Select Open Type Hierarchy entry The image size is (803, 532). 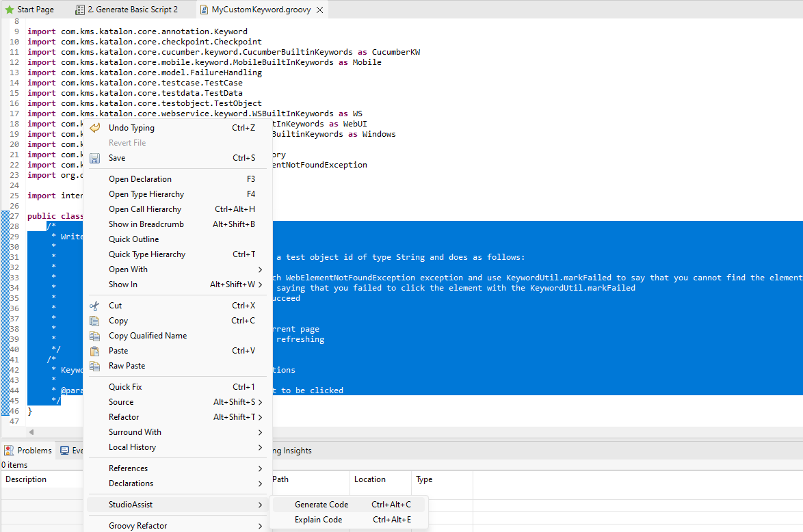click(x=177, y=194)
